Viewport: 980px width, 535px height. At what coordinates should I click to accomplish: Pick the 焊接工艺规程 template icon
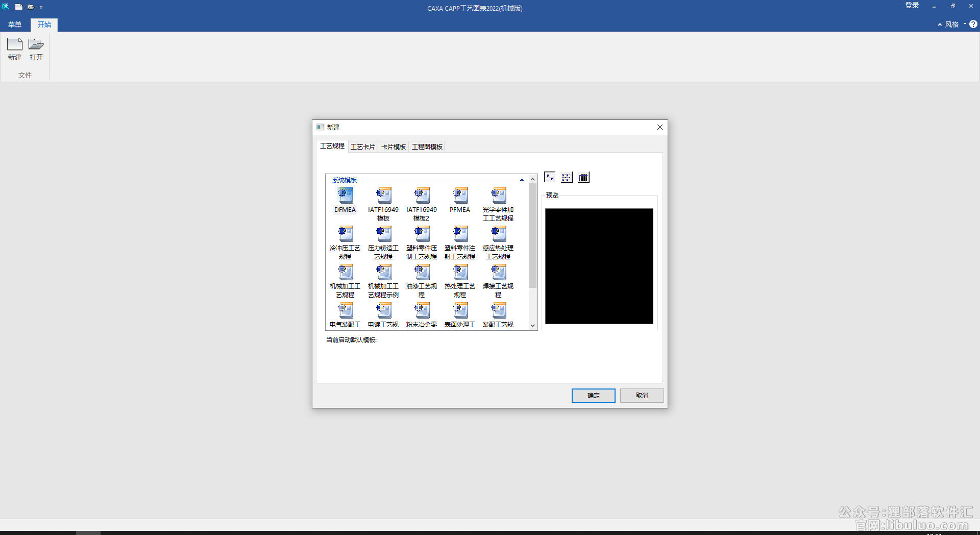(x=498, y=272)
